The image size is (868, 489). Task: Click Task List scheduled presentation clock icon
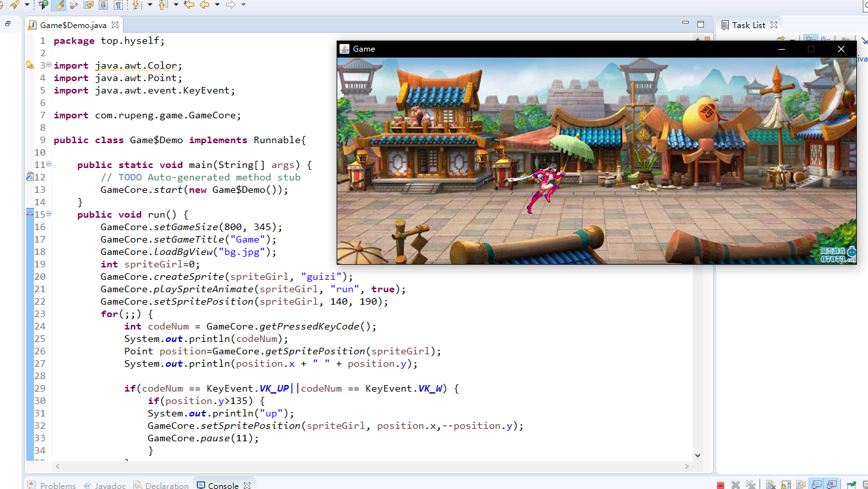(x=826, y=38)
